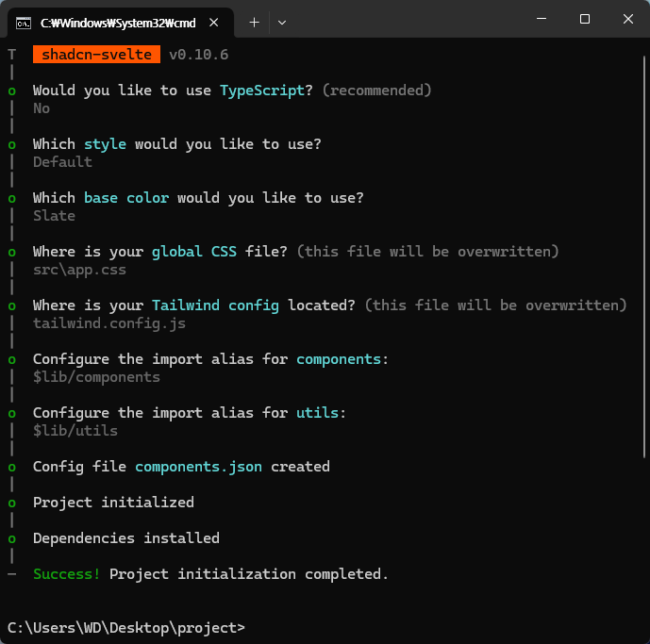Click the 'Default' style answer
This screenshot has width=650, height=644.
click(x=62, y=162)
